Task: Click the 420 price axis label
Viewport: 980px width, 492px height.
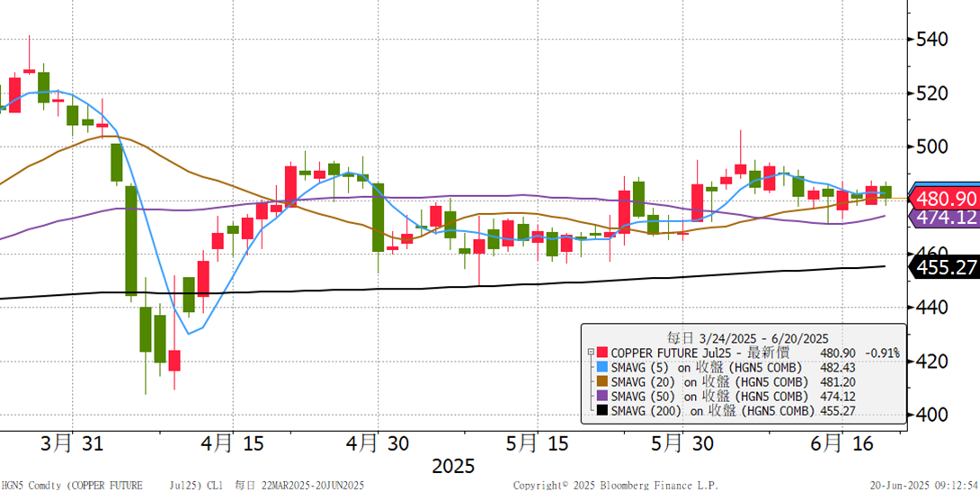Action: pyautogui.click(x=931, y=362)
